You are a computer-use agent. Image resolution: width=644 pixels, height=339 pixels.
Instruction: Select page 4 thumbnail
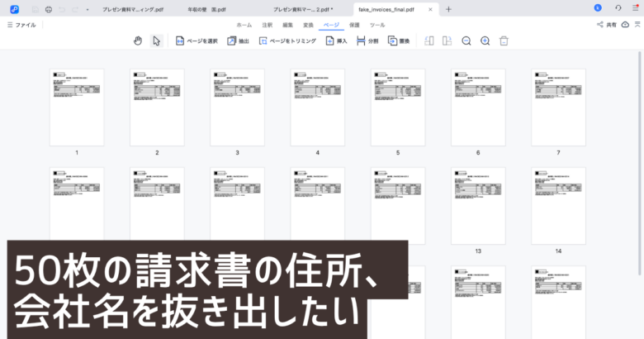click(x=317, y=107)
